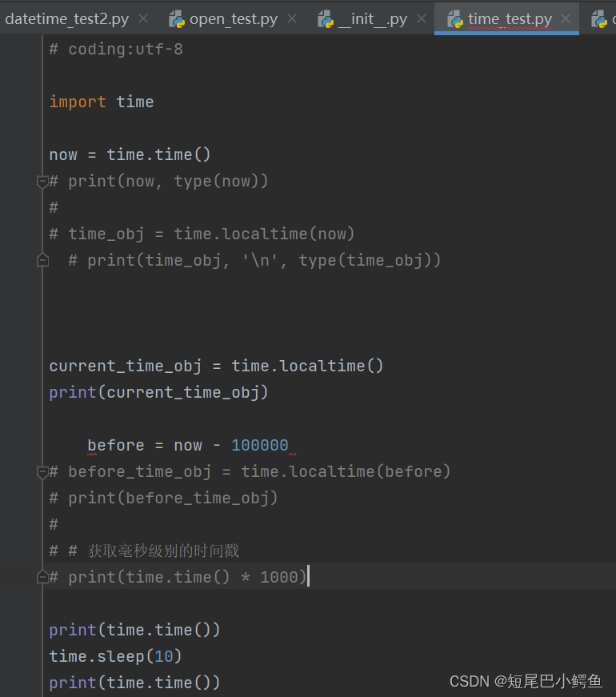Click the 'import' keyword

point(78,102)
